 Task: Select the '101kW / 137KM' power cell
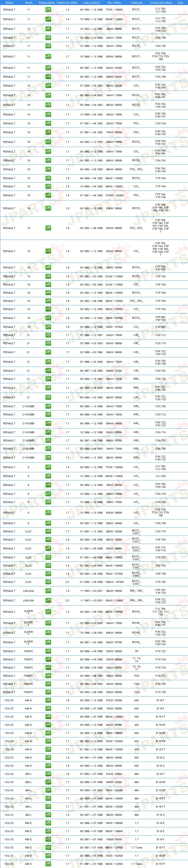point(114,195)
